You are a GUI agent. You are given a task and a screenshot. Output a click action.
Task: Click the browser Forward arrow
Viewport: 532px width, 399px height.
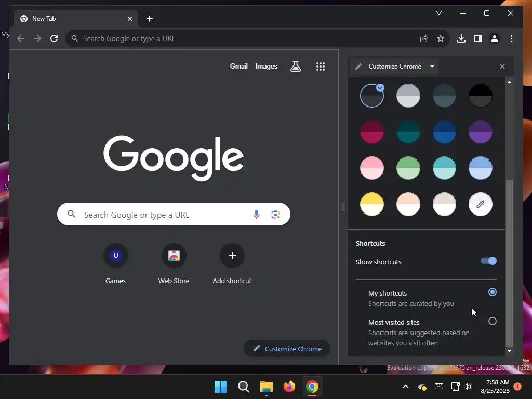pos(37,38)
